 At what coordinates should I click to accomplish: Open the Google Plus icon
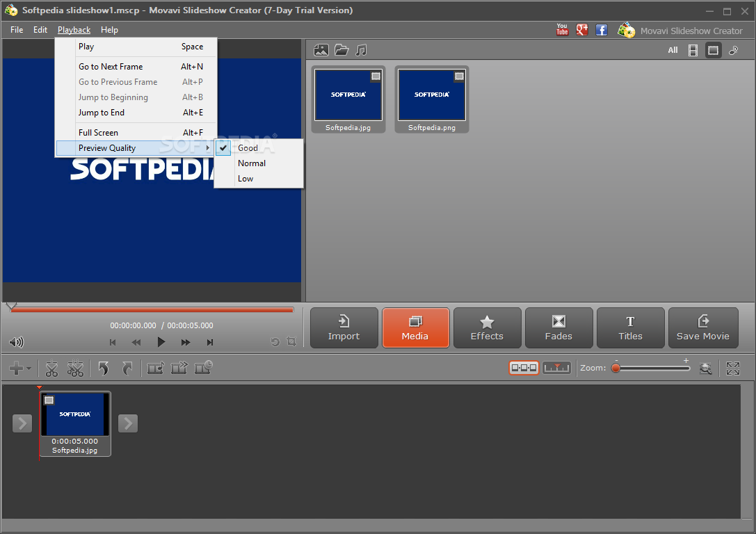tap(582, 30)
